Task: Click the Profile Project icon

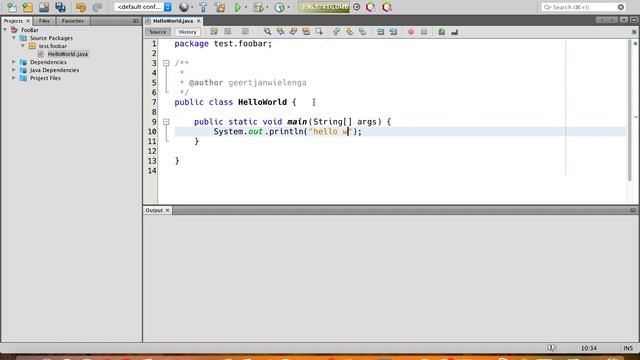Action: point(280,7)
